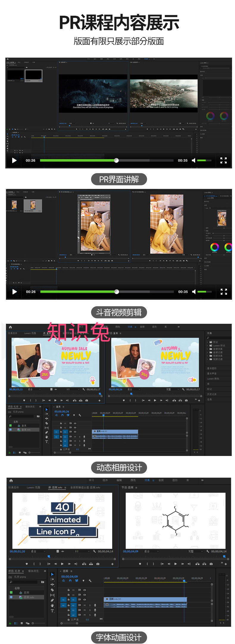Select the Selection tool beside 童真 timeline

[x=46, y=409]
